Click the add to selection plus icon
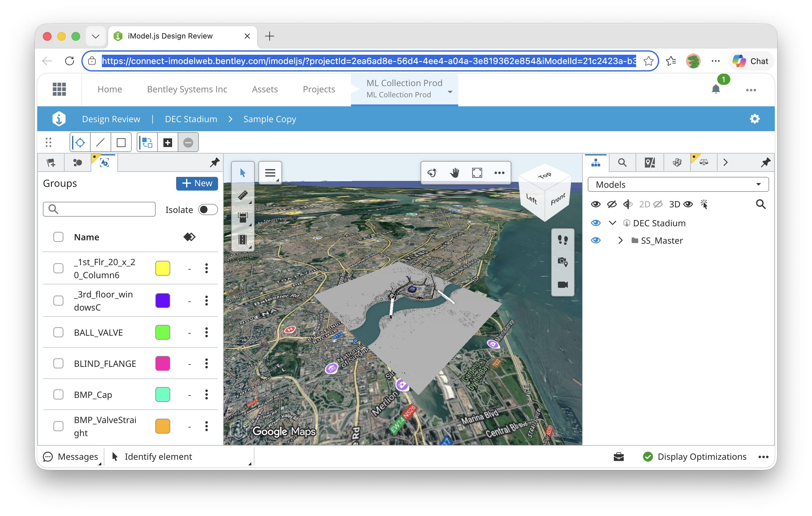812x516 pixels. 168,143
